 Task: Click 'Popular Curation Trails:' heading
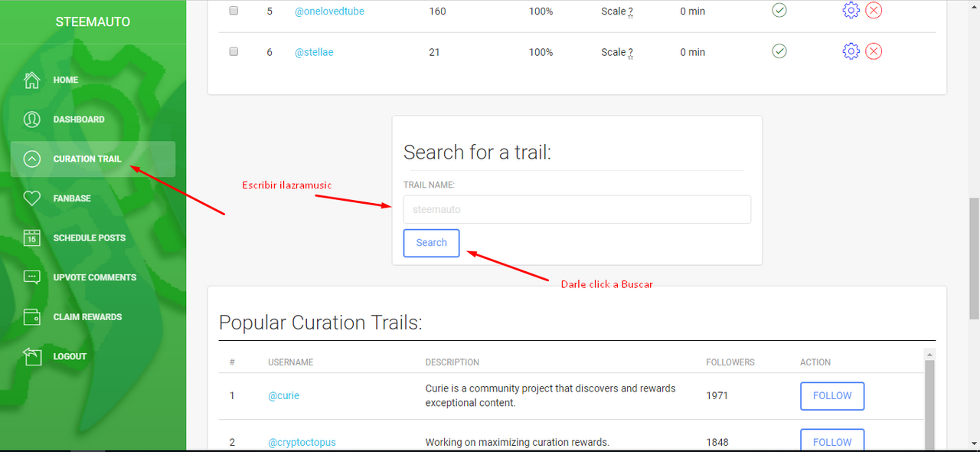coord(321,323)
